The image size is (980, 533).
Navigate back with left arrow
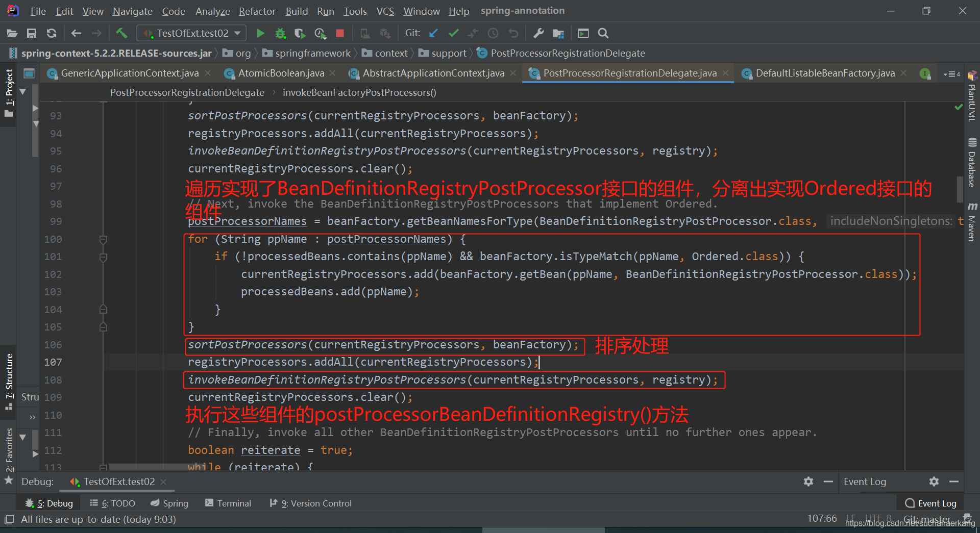(x=76, y=33)
